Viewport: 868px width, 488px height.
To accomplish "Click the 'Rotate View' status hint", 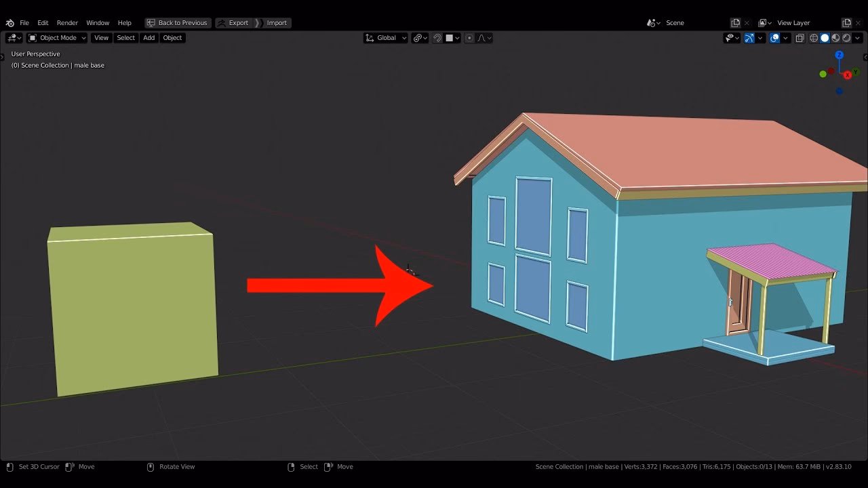I will (177, 467).
